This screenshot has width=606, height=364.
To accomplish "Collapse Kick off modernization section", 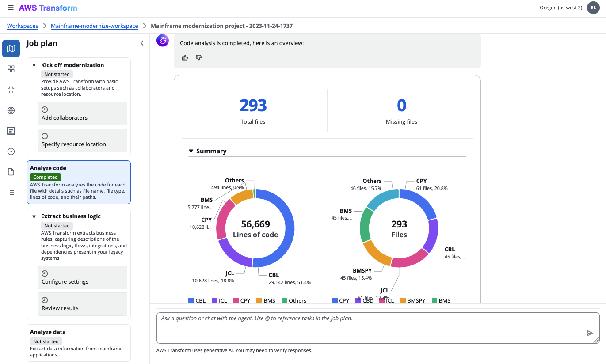I will coord(34,65).
